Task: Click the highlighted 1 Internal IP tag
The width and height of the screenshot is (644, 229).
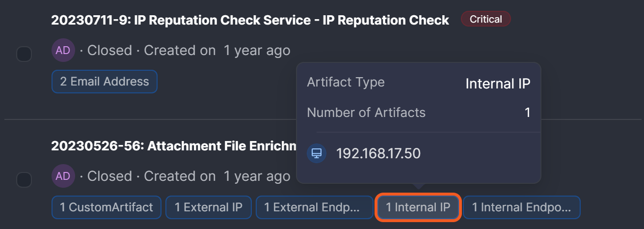Action: pyautogui.click(x=418, y=207)
